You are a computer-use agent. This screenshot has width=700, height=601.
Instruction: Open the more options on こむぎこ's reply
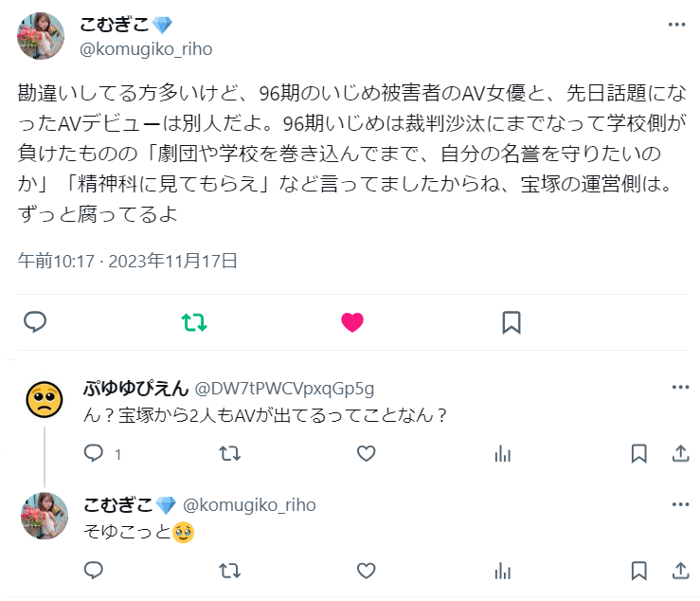680,504
